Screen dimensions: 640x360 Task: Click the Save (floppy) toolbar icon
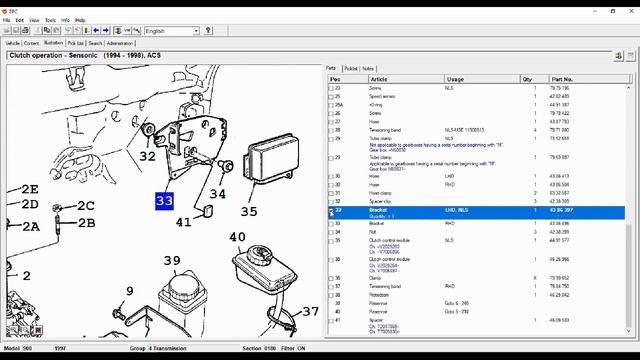(16, 31)
